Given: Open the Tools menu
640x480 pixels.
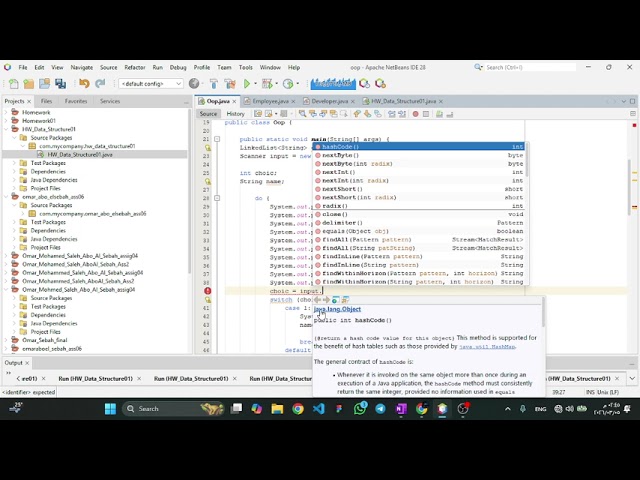Looking at the screenshot, I should [x=245, y=67].
